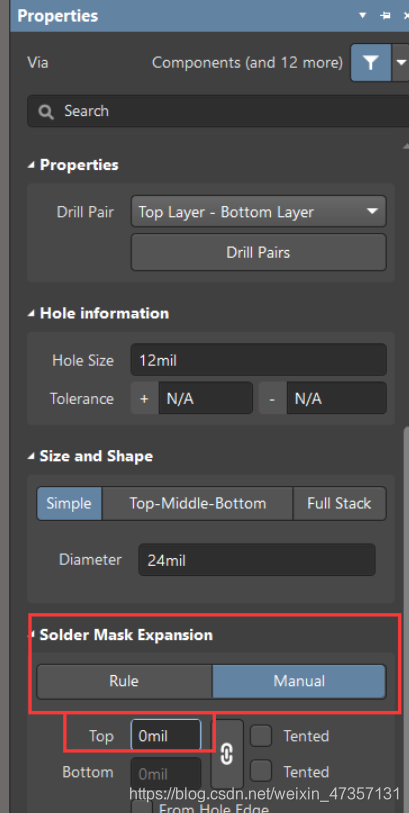The width and height of the screenshot is (409, 813).
Task: Collapse the Properties section
Action: tap(32, 165)
